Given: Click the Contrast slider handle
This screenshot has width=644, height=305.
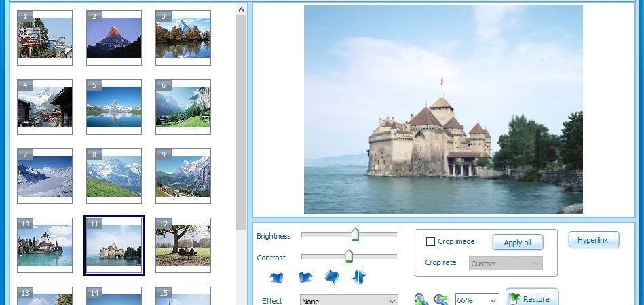Looking at the screenshot, I should point(349,256).
